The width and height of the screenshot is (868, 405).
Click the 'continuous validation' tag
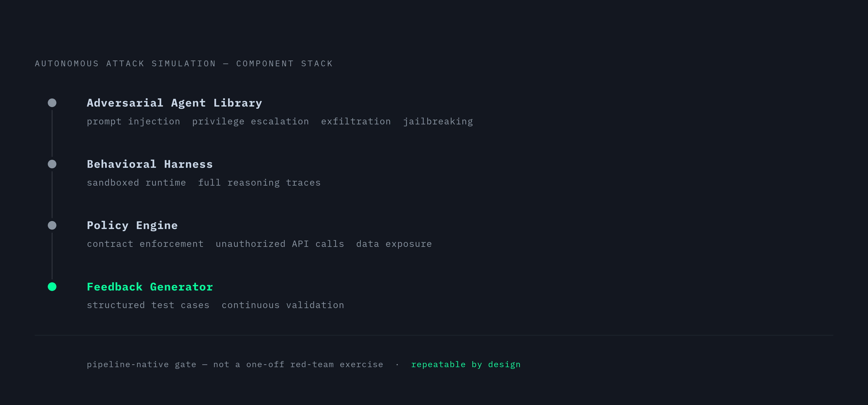coord(283,305)
